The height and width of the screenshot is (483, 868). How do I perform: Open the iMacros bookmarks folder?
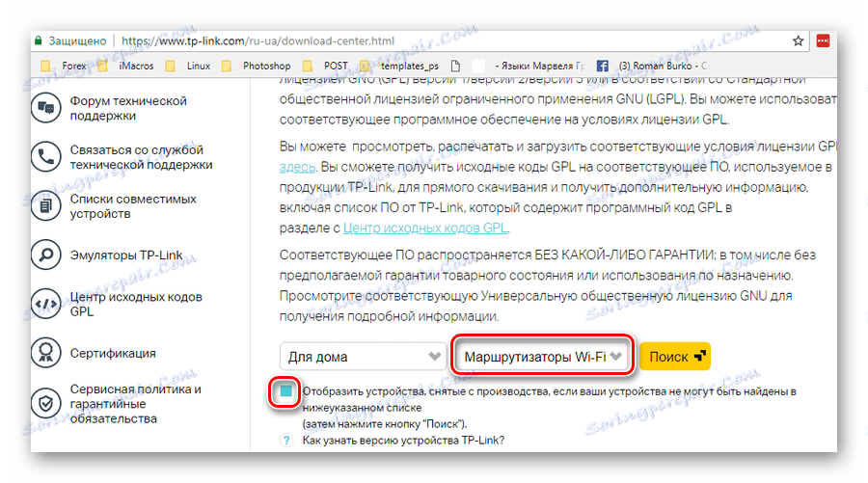[x=125, y=66]
